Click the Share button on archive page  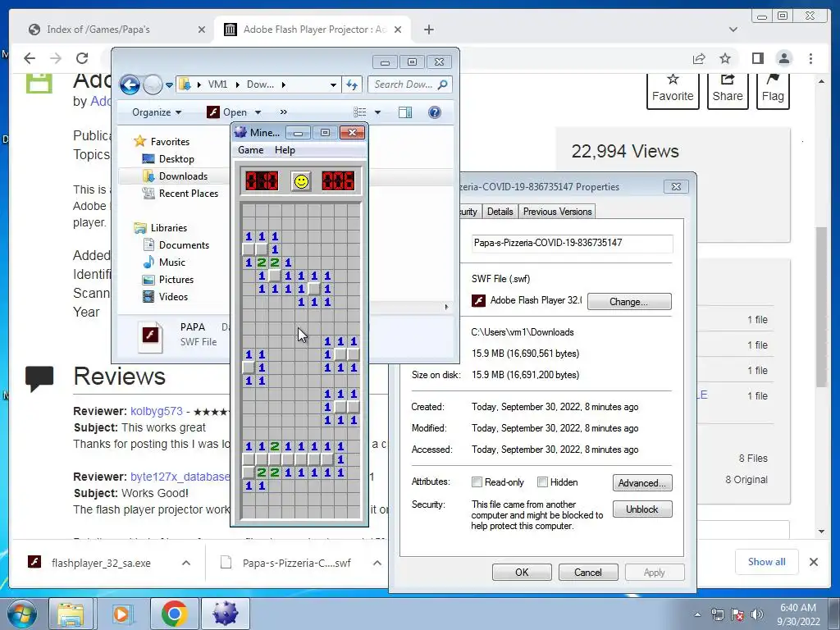pos(727,90)
